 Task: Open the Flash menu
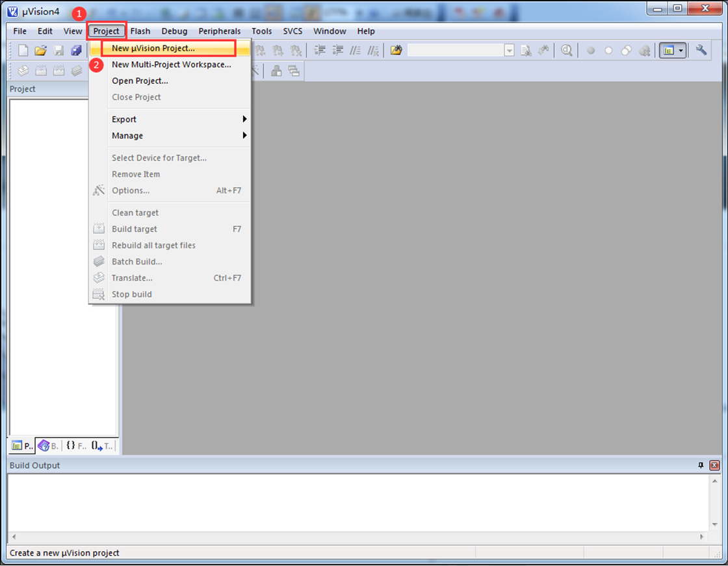point(140,31)
